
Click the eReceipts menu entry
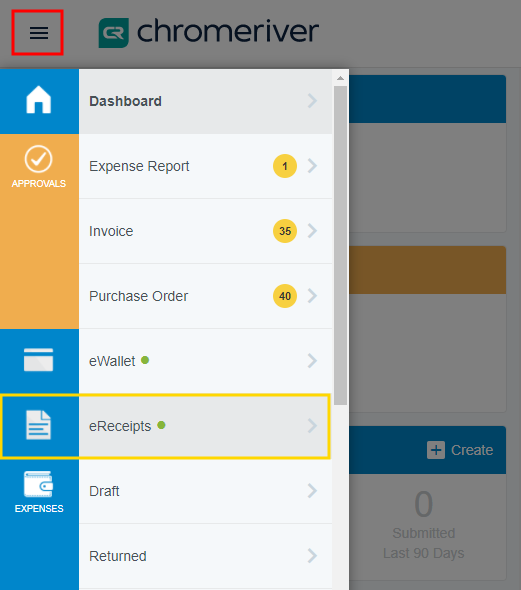tap(205, 426)
